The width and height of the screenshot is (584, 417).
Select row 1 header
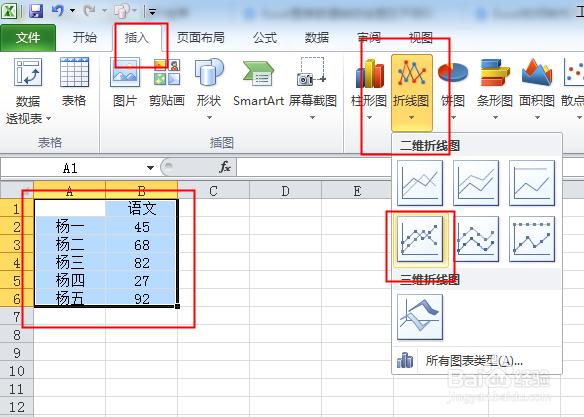pyautogui.click(x=16, y=208)
